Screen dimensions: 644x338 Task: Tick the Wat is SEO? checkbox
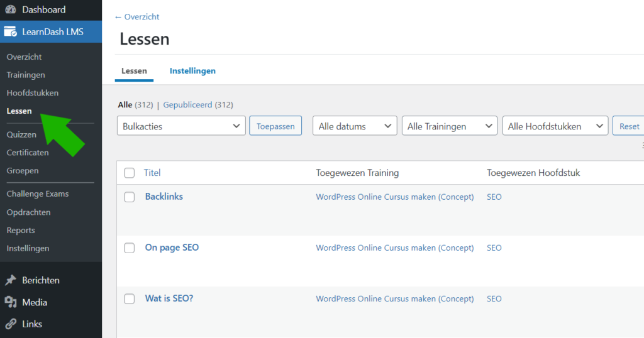(130, 298)
